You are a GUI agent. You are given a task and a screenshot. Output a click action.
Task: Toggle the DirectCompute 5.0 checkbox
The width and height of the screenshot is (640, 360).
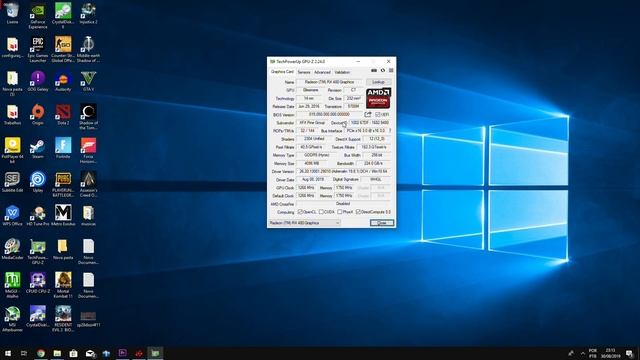358,212
